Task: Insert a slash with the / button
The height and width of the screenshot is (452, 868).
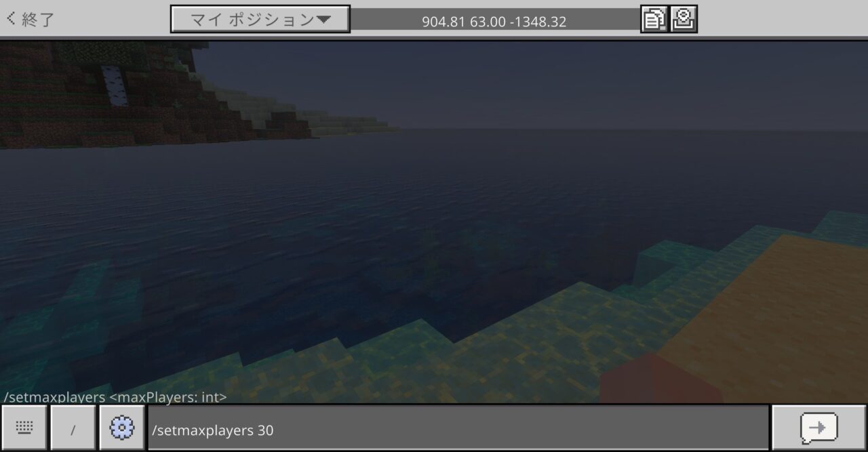Action: point(73,428)
